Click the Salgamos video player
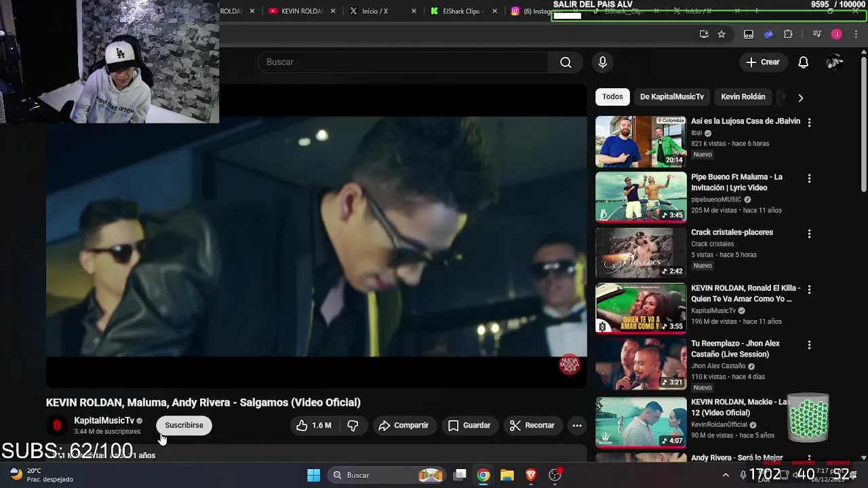Screen dimensions: 868x488 click(x=316, y=237)
